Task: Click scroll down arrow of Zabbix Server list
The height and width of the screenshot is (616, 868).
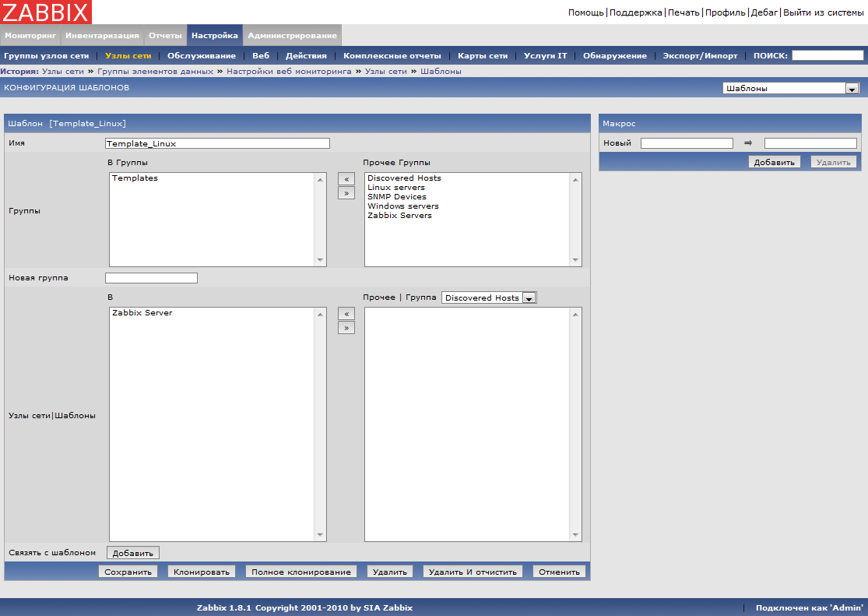Action: pos(320,534)
